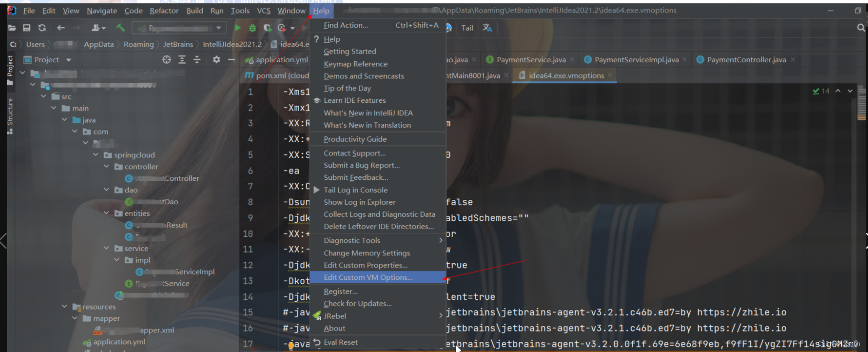The image size is (868, 352).
Task: Run the configuration with the green play icon
Action: (x=238, y=28)
